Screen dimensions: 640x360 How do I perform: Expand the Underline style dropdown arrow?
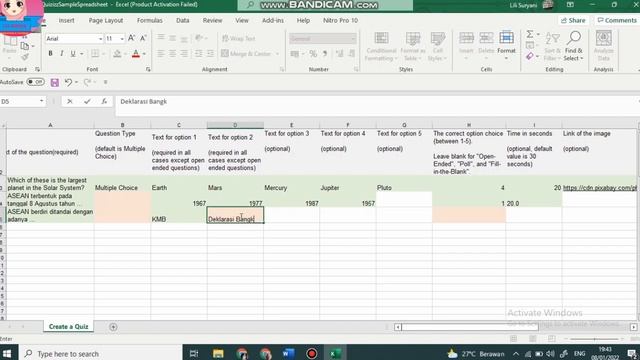[x=82, y=54]
